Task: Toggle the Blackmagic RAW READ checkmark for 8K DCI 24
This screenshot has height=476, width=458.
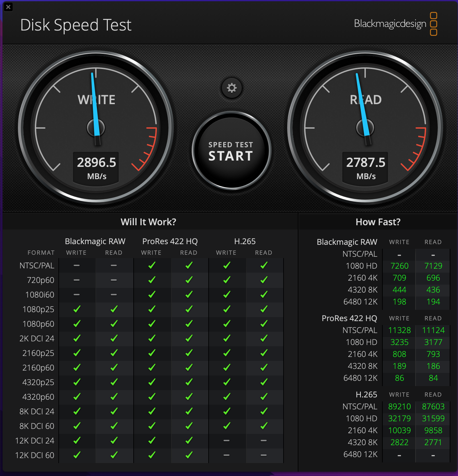Action: point(114,411)
